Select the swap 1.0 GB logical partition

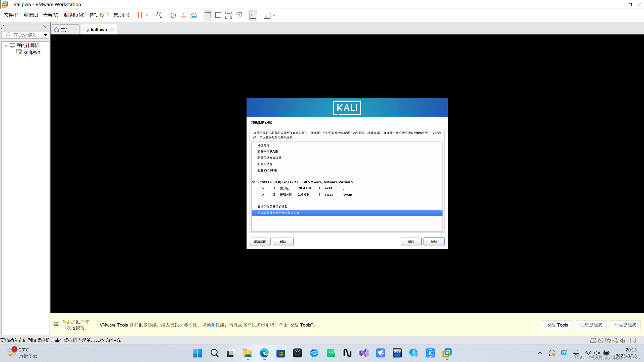point(347,195)
